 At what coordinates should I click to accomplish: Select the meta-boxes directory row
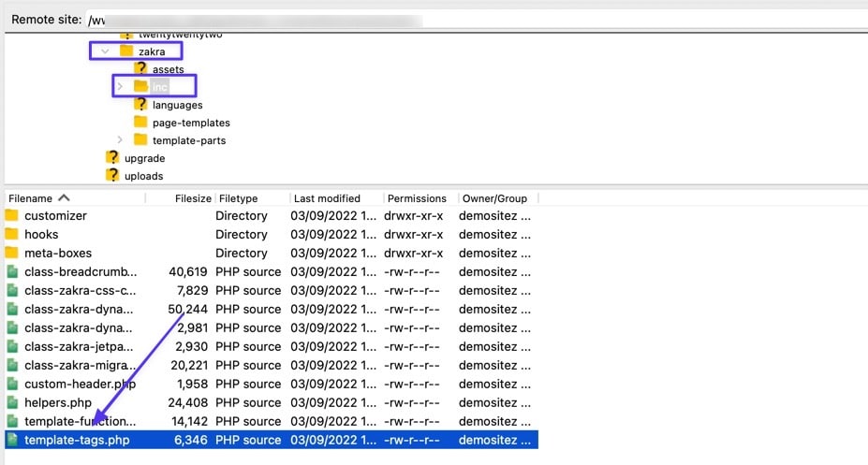[60, 254]
